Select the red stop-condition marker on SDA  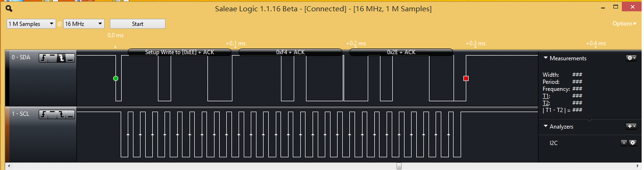tap(466, 78)
